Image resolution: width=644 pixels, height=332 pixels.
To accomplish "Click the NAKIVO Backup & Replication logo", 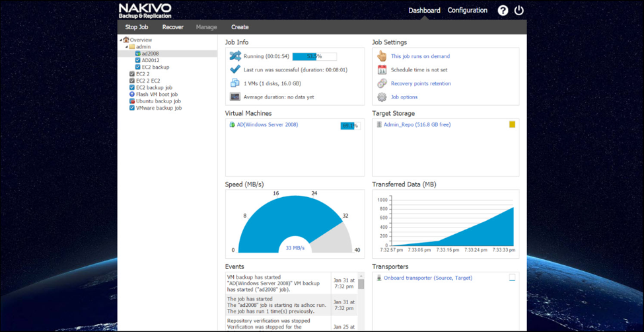I will tap(145, 11).
